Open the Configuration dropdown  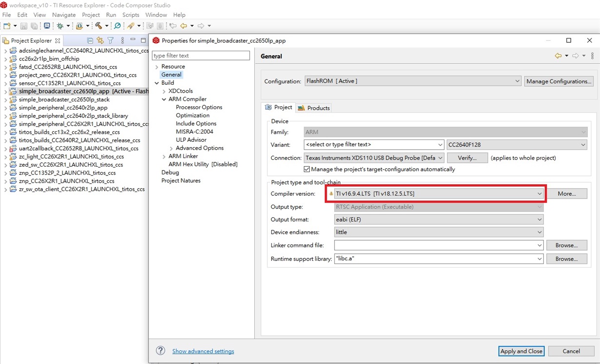[x=517, y=81]
